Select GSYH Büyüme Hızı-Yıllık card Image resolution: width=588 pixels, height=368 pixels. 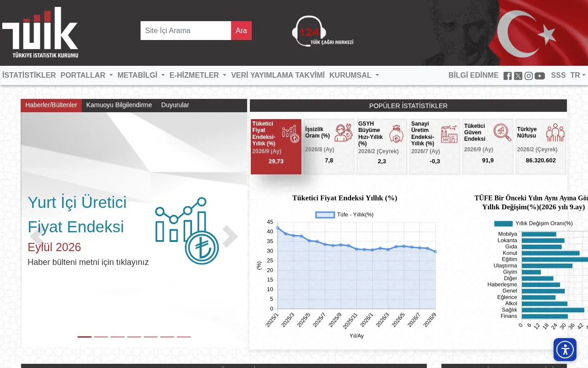(382, 147)
